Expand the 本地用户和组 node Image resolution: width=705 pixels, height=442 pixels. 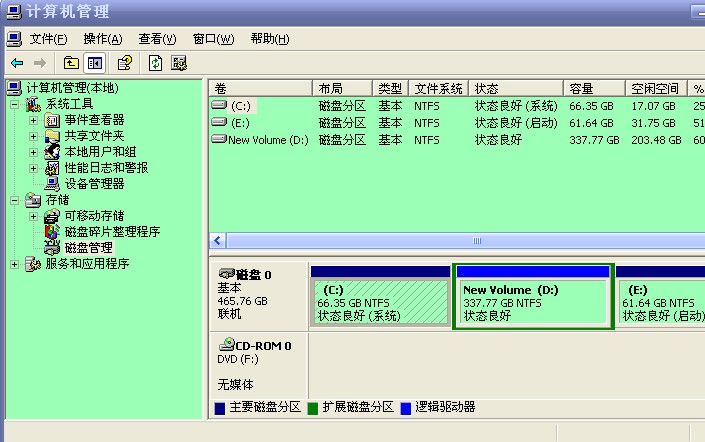pyautogui.click(x=33, y=152)
